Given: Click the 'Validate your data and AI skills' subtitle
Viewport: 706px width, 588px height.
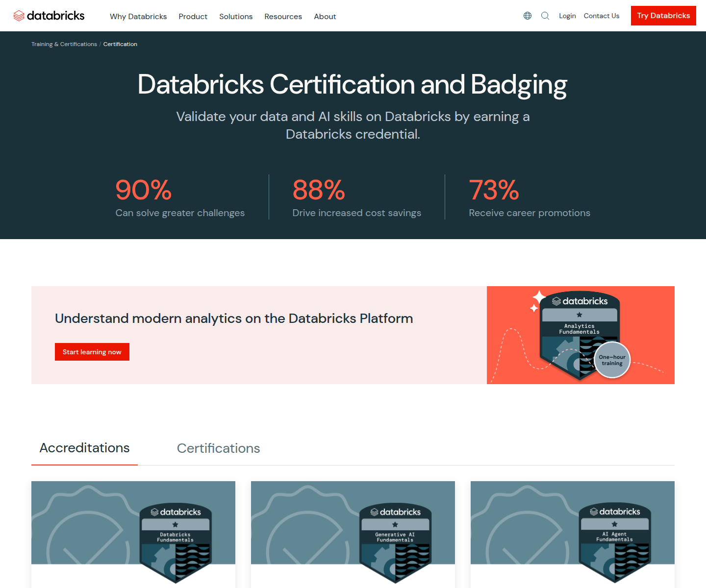Looking at the screenshot, I should click(x=353, y=125).
